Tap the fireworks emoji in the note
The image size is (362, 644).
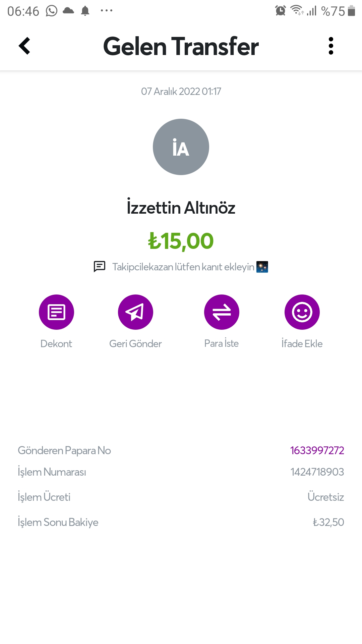262,267
